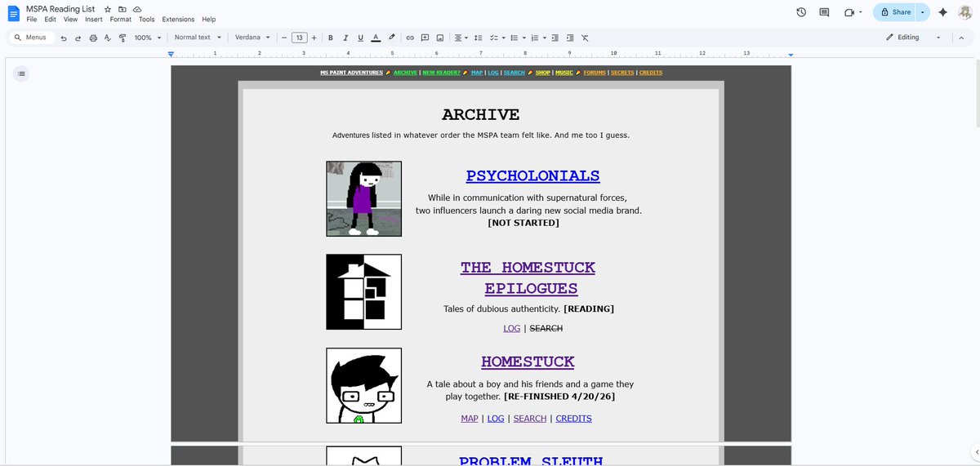
Task: Open the text color picker
Action: 375,38
